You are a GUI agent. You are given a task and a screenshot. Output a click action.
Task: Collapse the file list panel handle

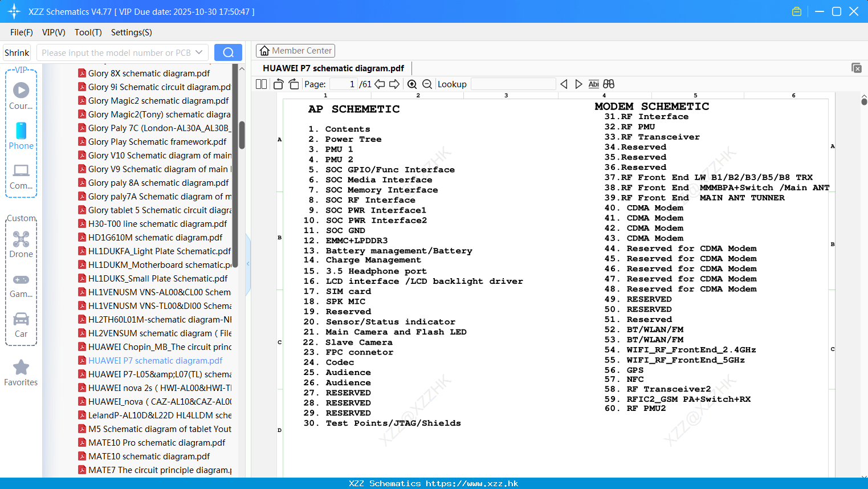coord(248,263)
